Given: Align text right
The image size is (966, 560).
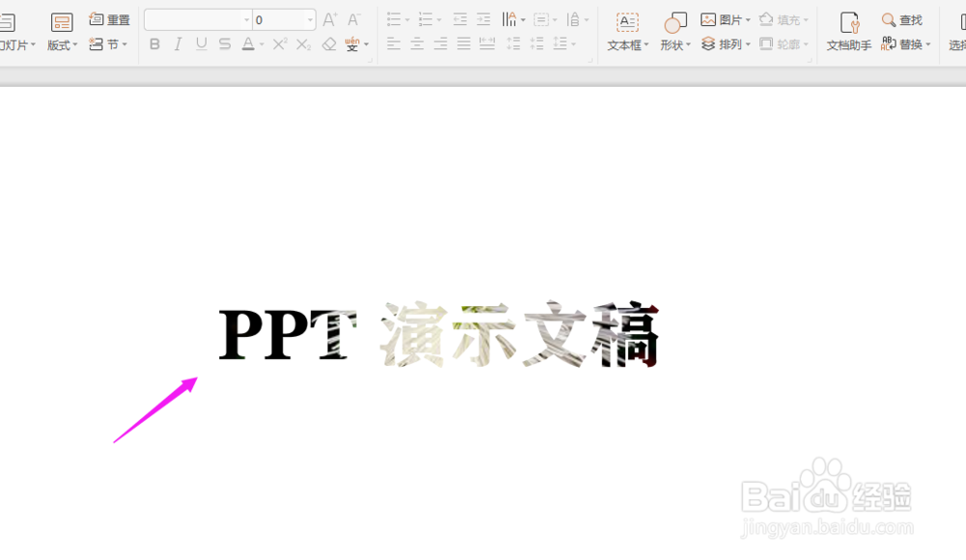Looking at the screenshot, I should (x=440, y=43).
